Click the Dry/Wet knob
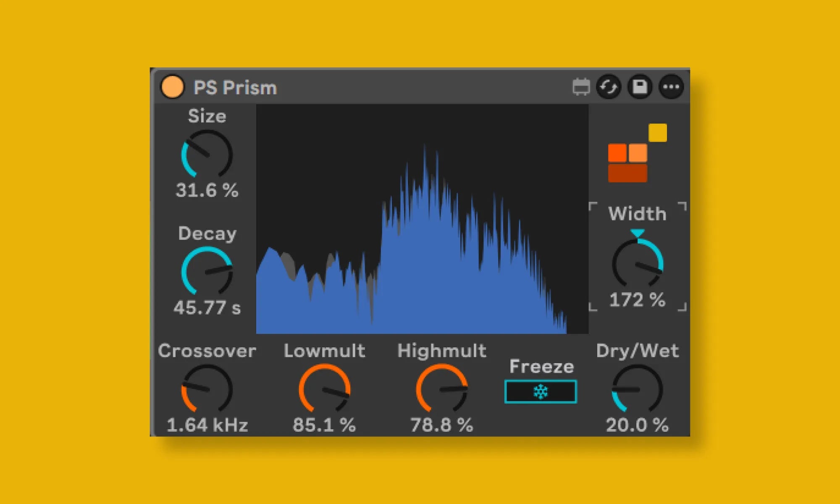Viewport: 840px width, 504px height. pos(637,388)
